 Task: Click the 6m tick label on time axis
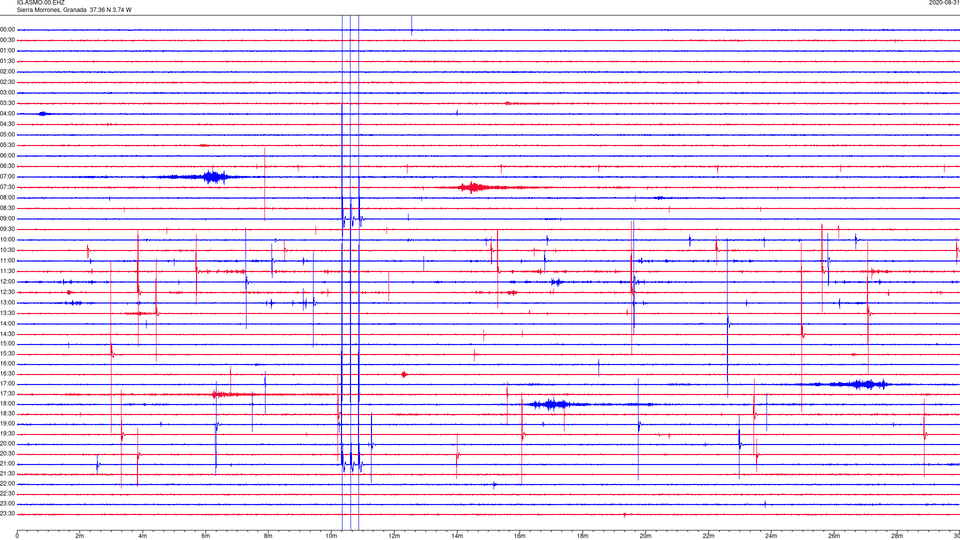pyautogui.click(x=206, y=536)
